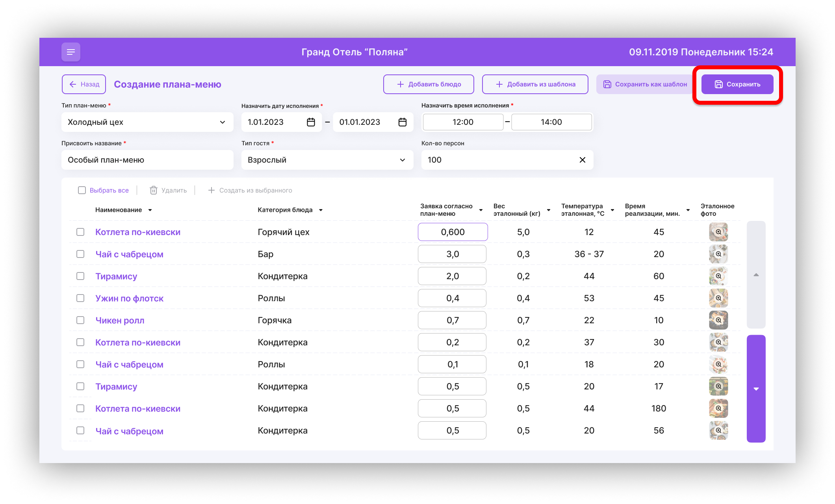
Task: Click calendar icon in start date field
Action: click(x=311, y=122)
